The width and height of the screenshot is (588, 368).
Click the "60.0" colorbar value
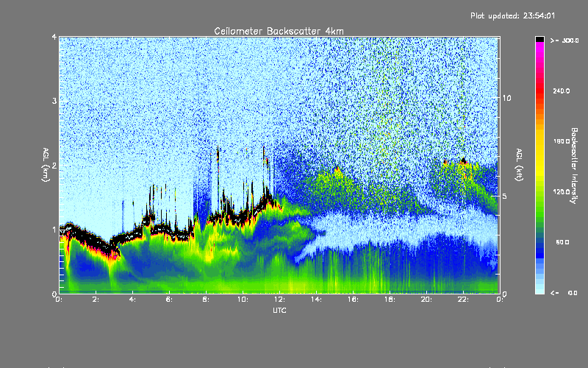click(x=562, y=242)
